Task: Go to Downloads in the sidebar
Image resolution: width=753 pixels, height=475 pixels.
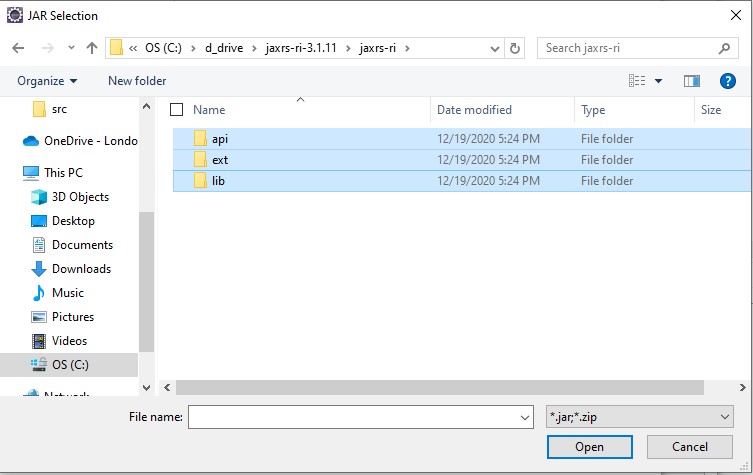Action: click(71, 269)
